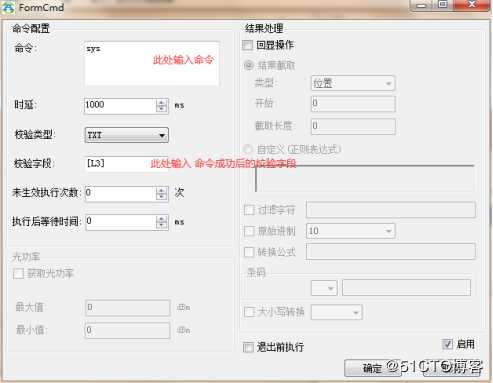Open the 校验类型 TXT dropdown
Image resolution: width=493 pixels, height=383 pixels.
[127, 135]
